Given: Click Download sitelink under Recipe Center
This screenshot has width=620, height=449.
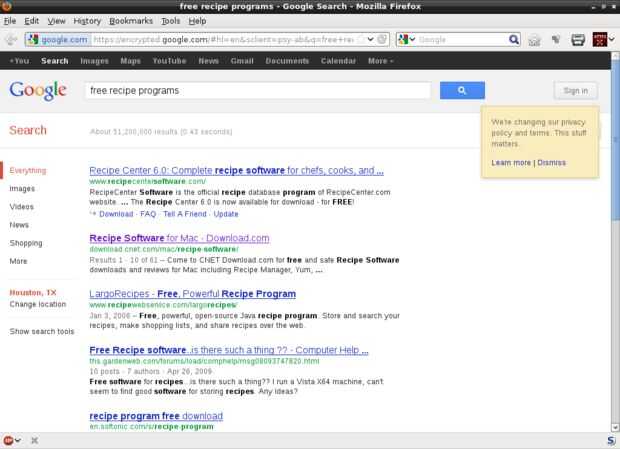Looking at the screenshot, I should coord(116,214).
